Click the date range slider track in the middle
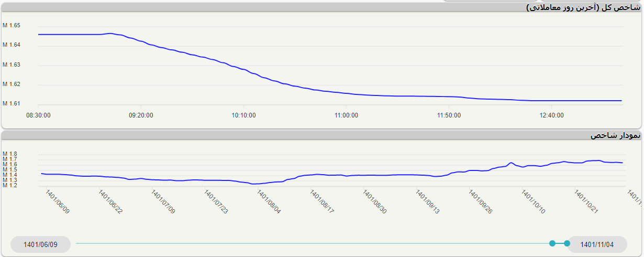 pyautogui.click(x=314, y=243)
